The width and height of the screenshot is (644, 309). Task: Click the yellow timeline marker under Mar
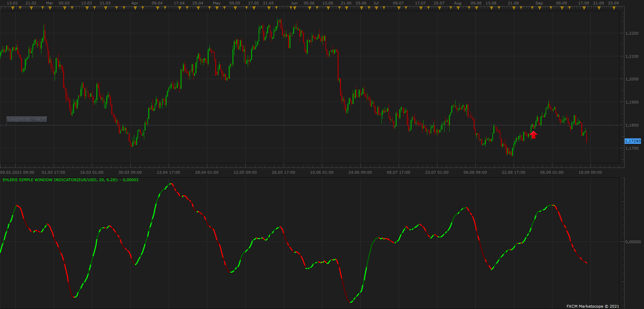(50, 8)
